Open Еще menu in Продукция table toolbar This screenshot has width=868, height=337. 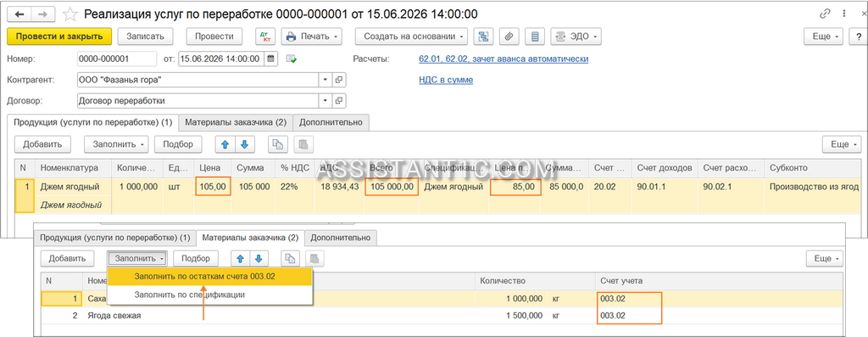(842, 144)
